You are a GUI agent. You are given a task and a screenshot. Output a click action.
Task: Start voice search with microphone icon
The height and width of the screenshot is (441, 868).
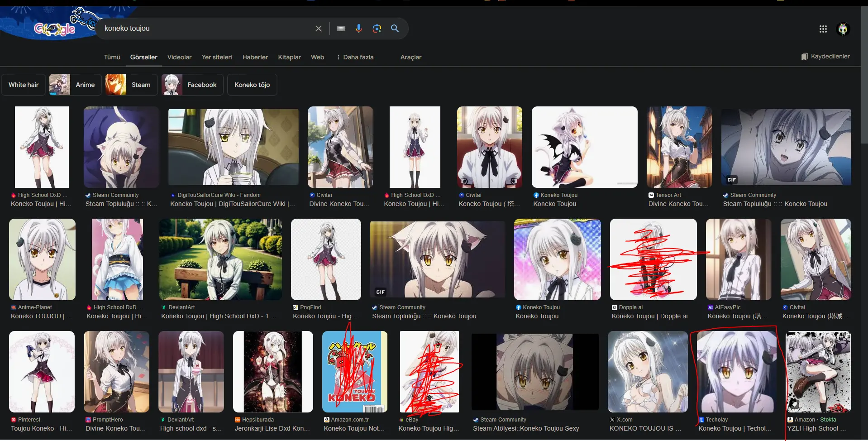pos(359,29)
